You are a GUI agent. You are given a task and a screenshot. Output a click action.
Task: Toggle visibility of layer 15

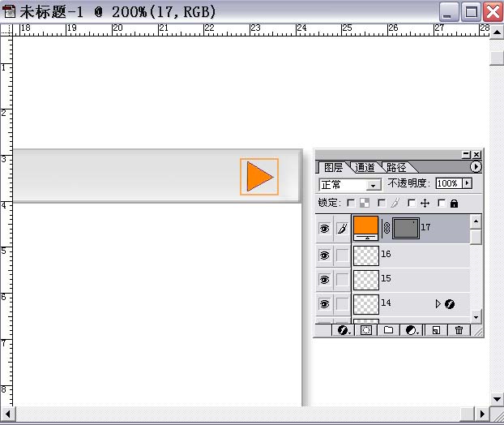click(x=324, y=280)
